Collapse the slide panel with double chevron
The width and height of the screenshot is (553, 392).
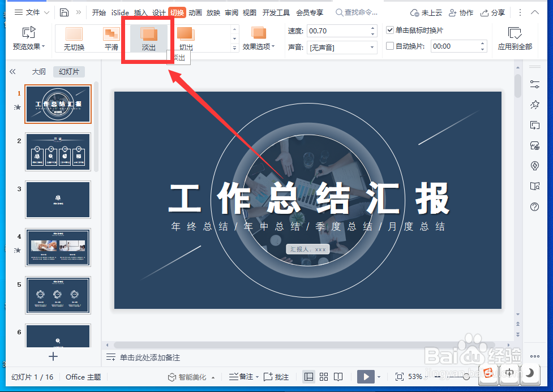click(x=12, y=72)
